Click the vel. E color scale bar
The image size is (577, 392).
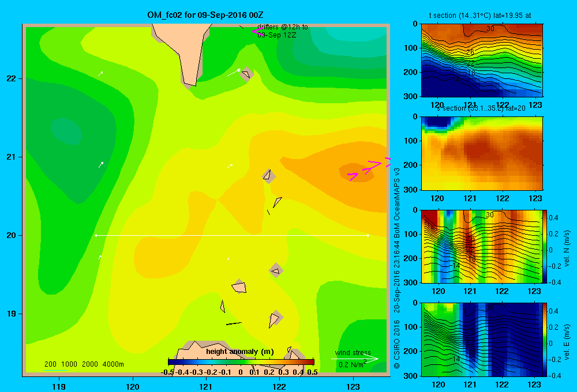(545, 340)
